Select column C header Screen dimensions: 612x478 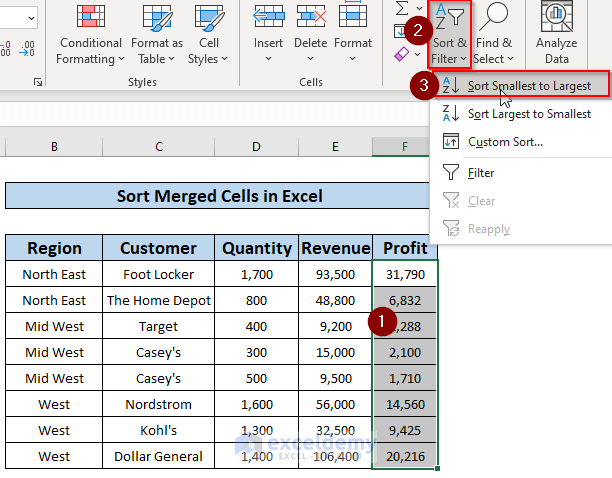pyautogui.click(x=158, y=147)
